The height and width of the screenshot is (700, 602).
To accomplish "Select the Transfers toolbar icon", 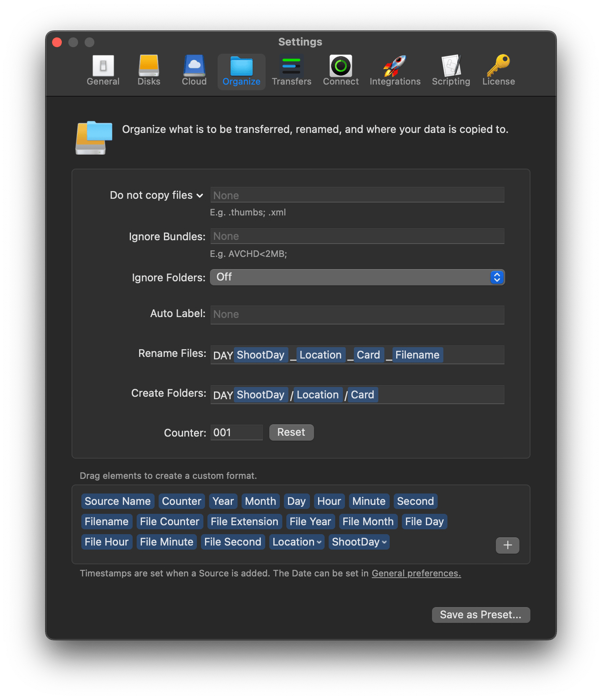I will point(291,66).
